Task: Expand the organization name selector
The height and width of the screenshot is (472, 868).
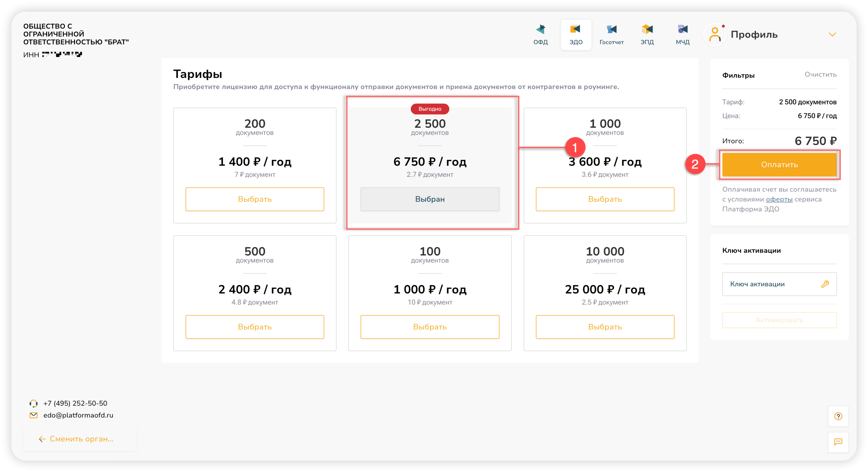Action: (134, 41)
